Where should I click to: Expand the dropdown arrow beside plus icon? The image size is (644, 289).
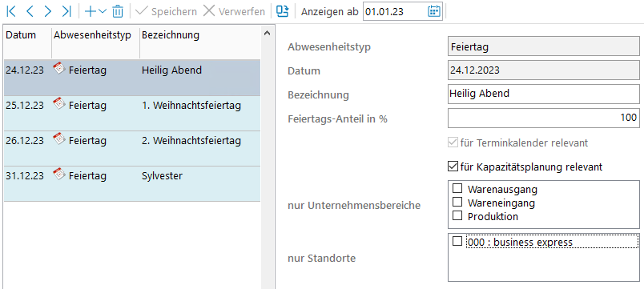point(103,11)
